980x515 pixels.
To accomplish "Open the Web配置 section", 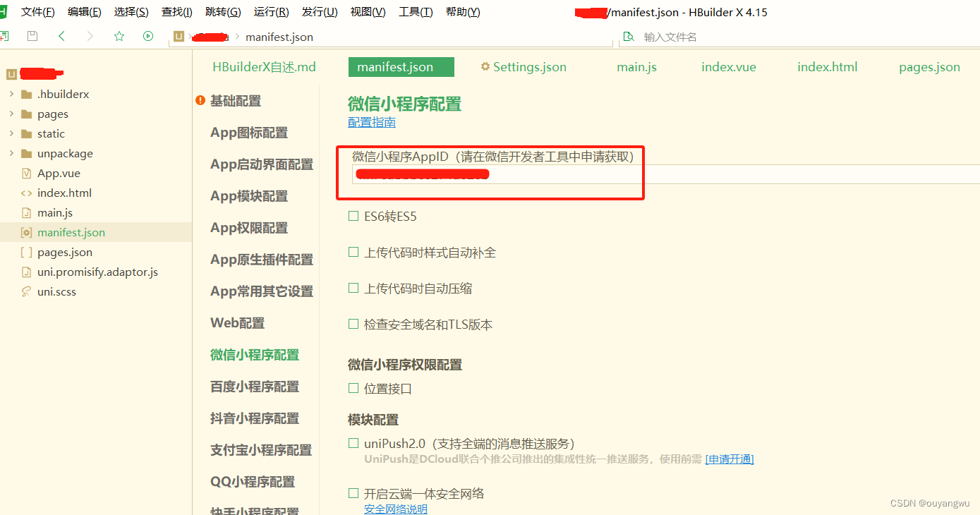I will click(238, 323).
